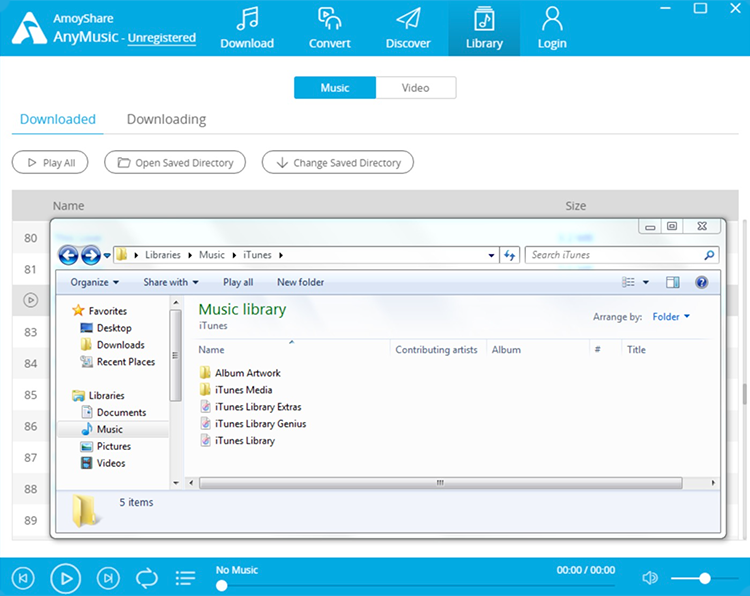Sort by Contributing artists column
The width and height of the screenshot is (750, 596).
[x=437, y=350]
